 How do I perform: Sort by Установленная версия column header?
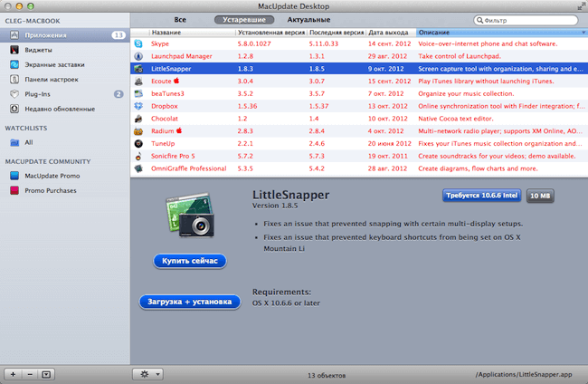[x=271, y=33]
